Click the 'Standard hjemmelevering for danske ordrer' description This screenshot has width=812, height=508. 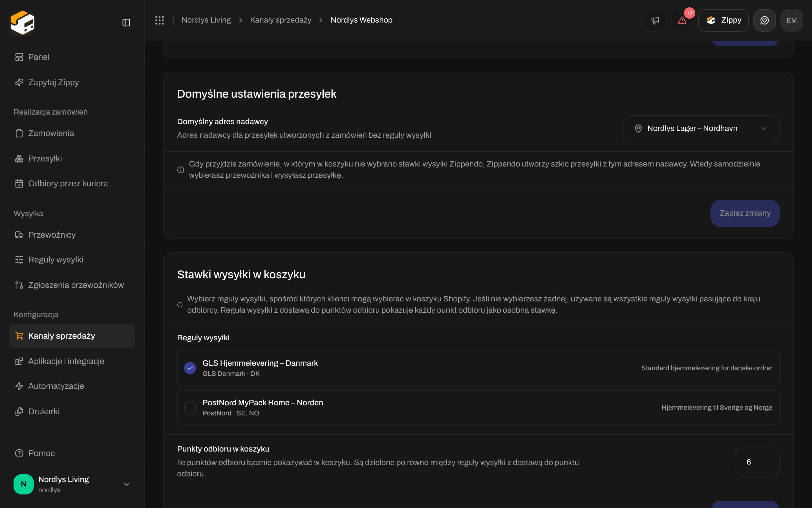pyautogui.click(x=707, y=368)
